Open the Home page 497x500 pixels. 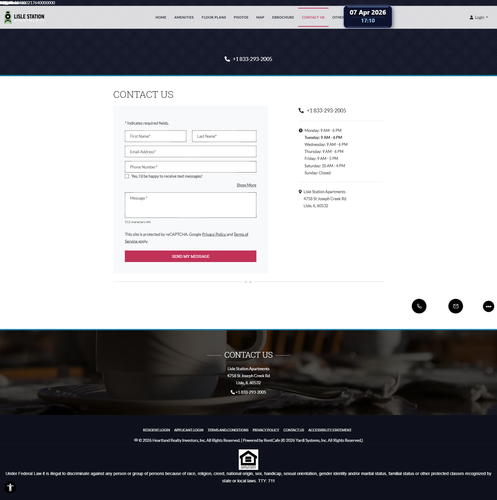pos(161,17)
